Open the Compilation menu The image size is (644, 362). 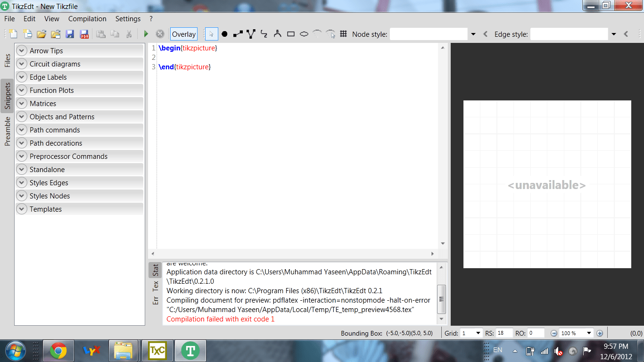pos(87,18)
